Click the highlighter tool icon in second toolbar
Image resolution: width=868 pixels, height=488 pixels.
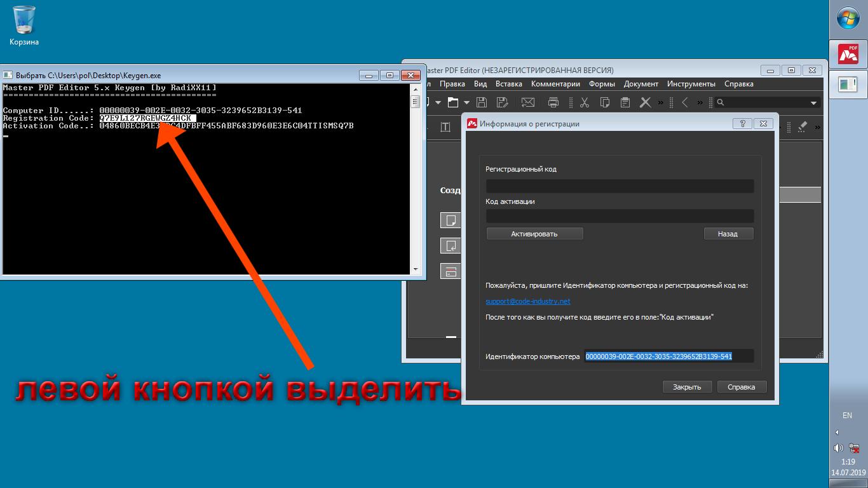(802, 127)
